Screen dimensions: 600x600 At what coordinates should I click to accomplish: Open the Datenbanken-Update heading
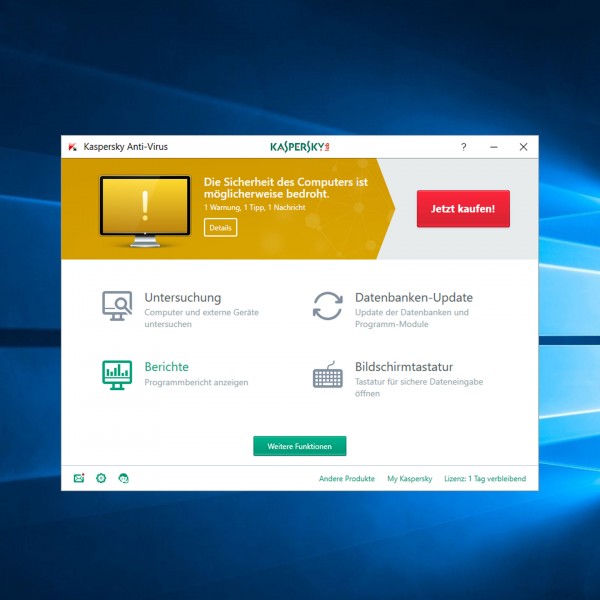tap(414, 297)
